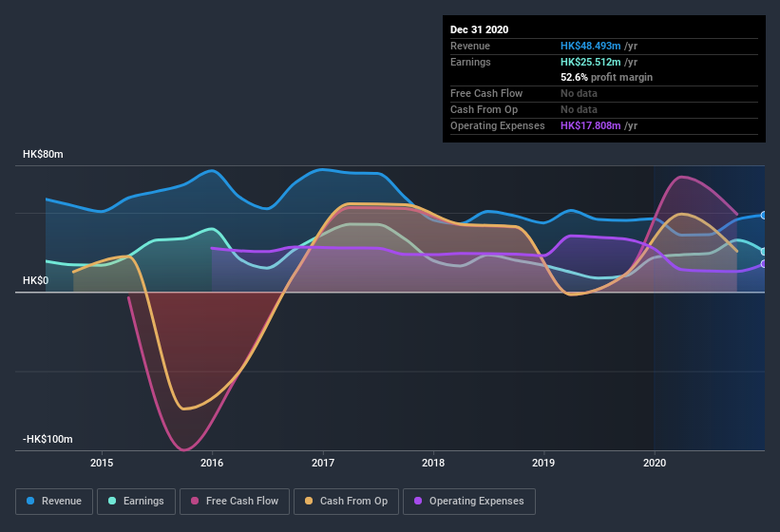The width and height of the screenshot is (780, 532).
Task: Click the HK$80m y-axis label
Action: 43,154
